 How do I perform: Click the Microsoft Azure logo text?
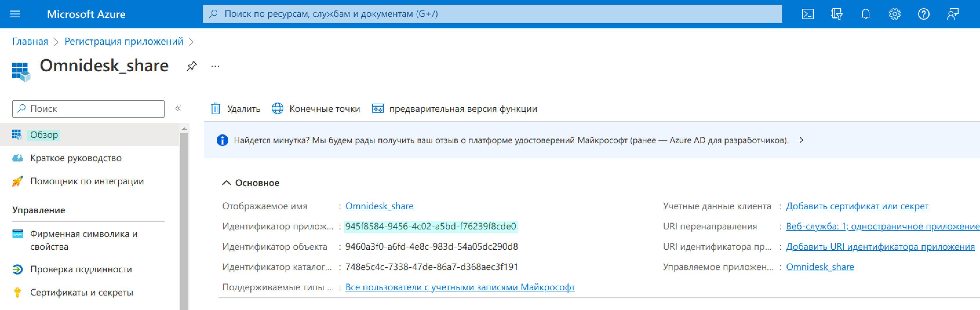(86, 14)
